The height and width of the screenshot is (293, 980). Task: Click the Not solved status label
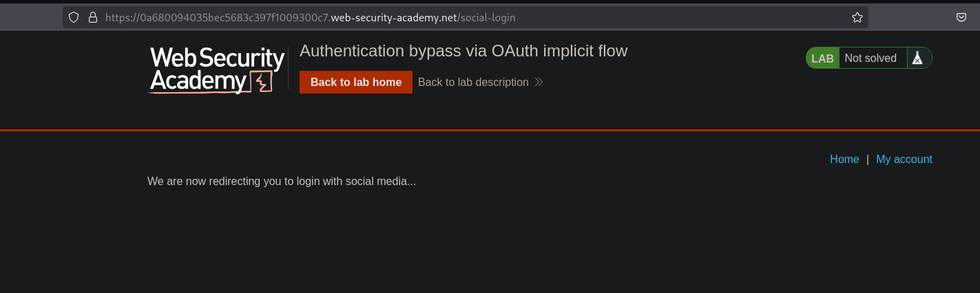coord(870,58)
